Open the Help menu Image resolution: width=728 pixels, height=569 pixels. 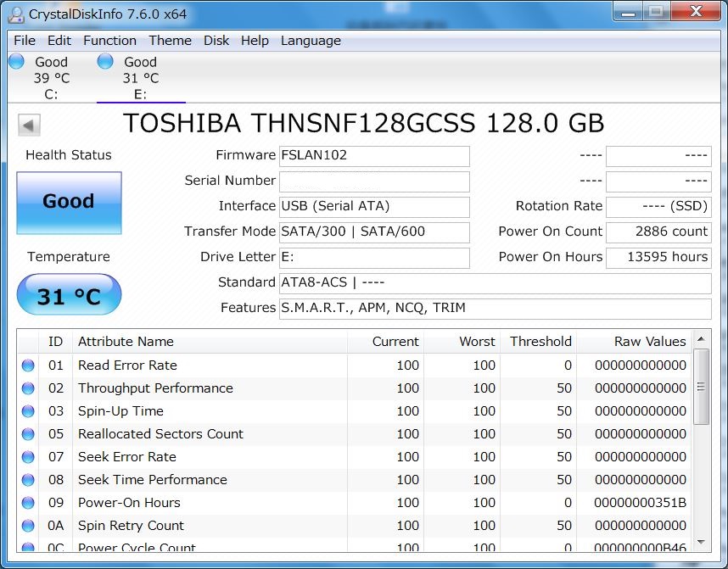(x=255, y=41)
